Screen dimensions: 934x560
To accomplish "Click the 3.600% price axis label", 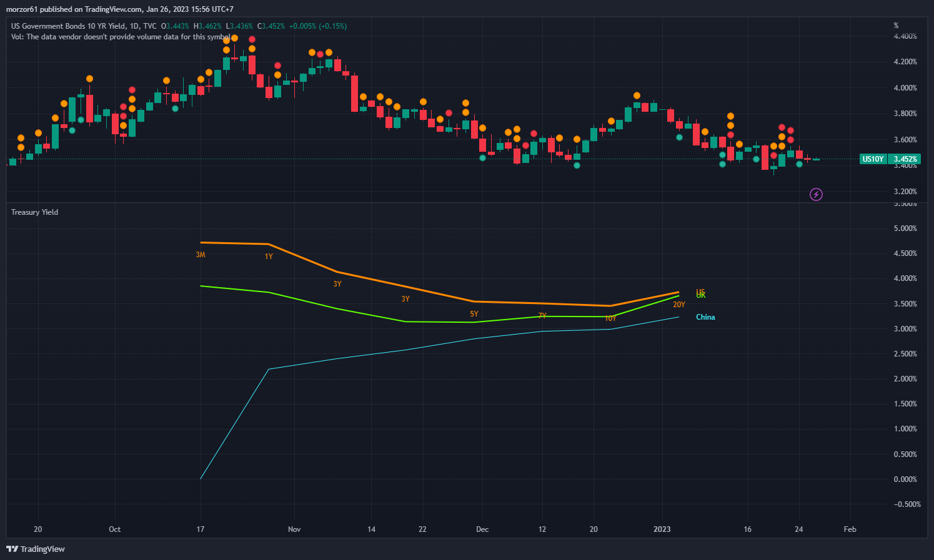I will tap(905, 140).
